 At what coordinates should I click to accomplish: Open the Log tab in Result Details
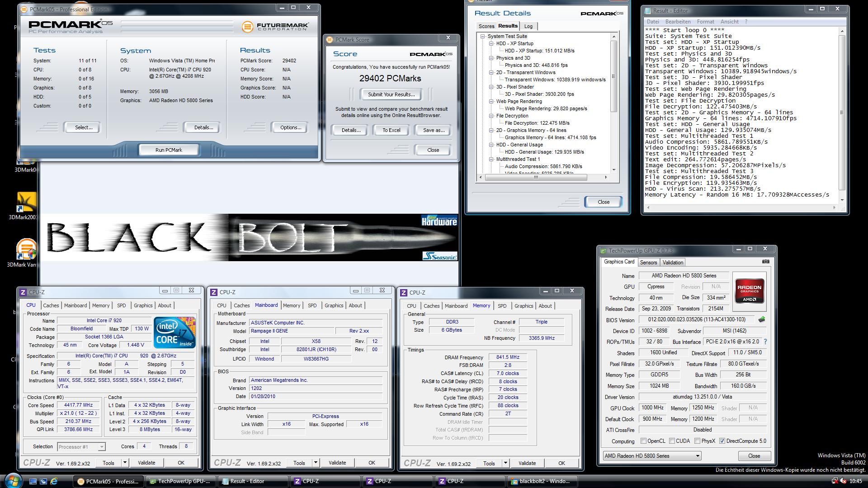point(528,26)
